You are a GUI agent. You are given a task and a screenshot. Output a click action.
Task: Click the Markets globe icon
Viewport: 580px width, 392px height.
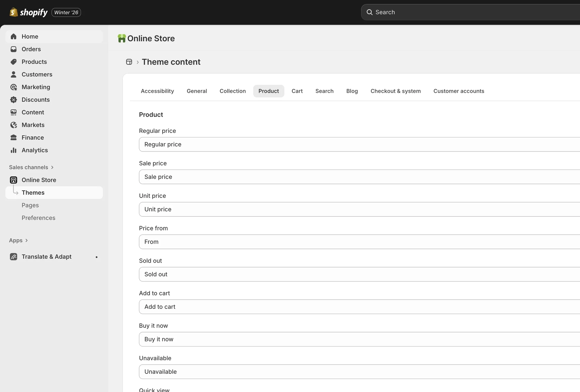point(14,125)
